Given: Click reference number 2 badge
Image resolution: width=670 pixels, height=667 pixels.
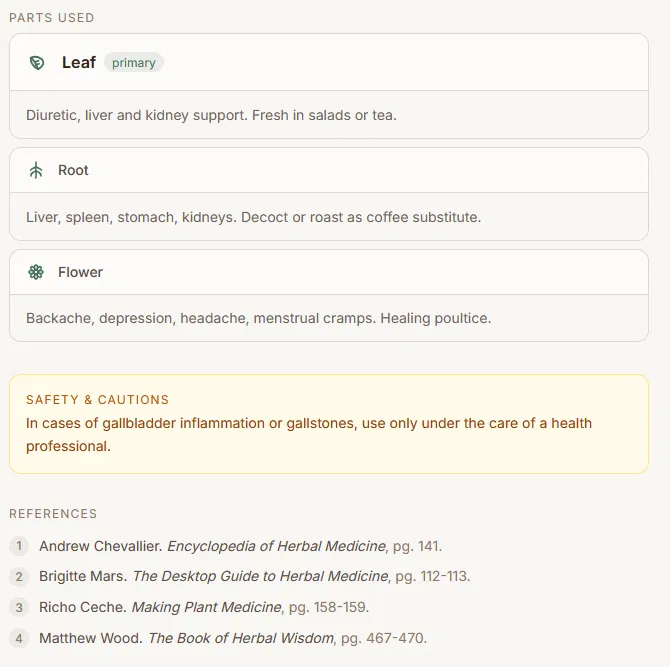Looking at the screenshot, I should [19, 576].
